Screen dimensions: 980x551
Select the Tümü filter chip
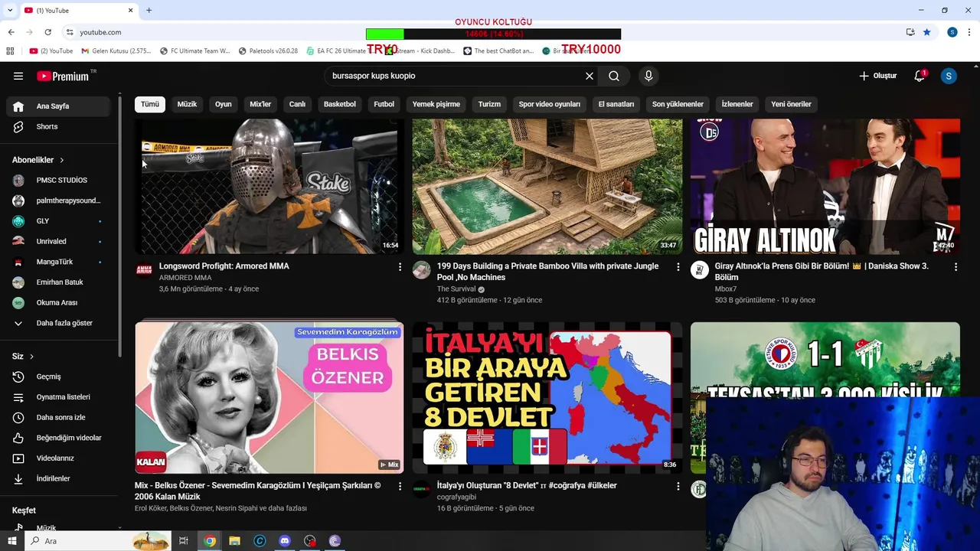pyautogui.click(x=150, y=104)
